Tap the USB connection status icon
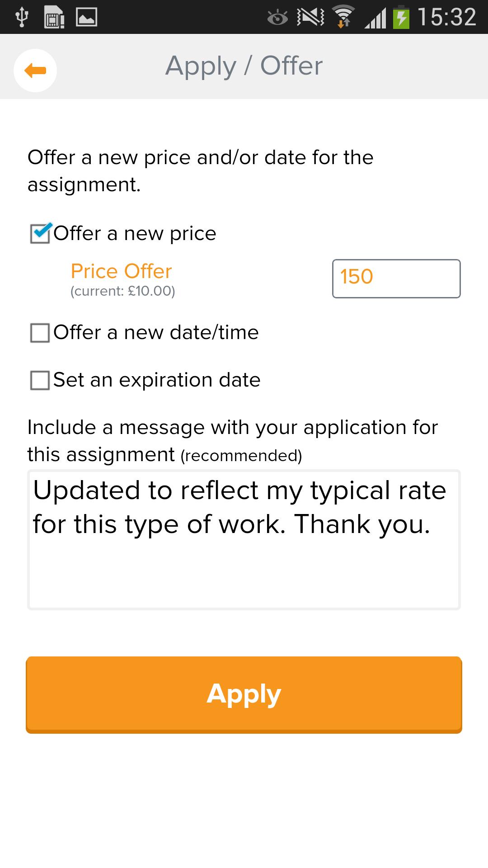This screenshot has width=488, height=868. coord(21,17)
